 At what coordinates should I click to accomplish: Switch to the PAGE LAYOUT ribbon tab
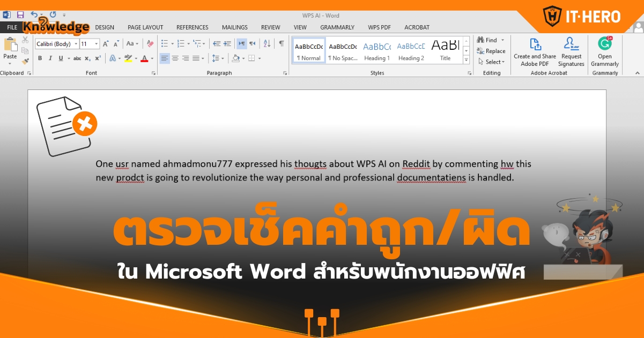pos(145,27)
